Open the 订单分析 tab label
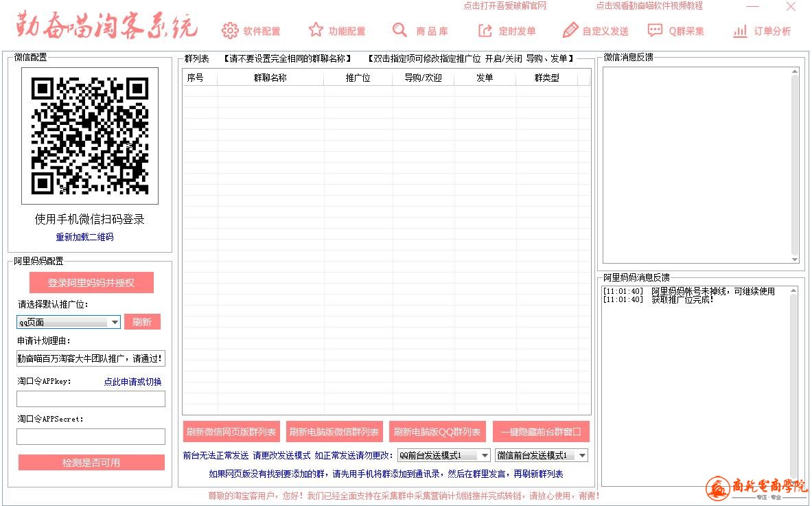Screen dimensions: 812x506 pyautogui.click(x=772, y=32)
